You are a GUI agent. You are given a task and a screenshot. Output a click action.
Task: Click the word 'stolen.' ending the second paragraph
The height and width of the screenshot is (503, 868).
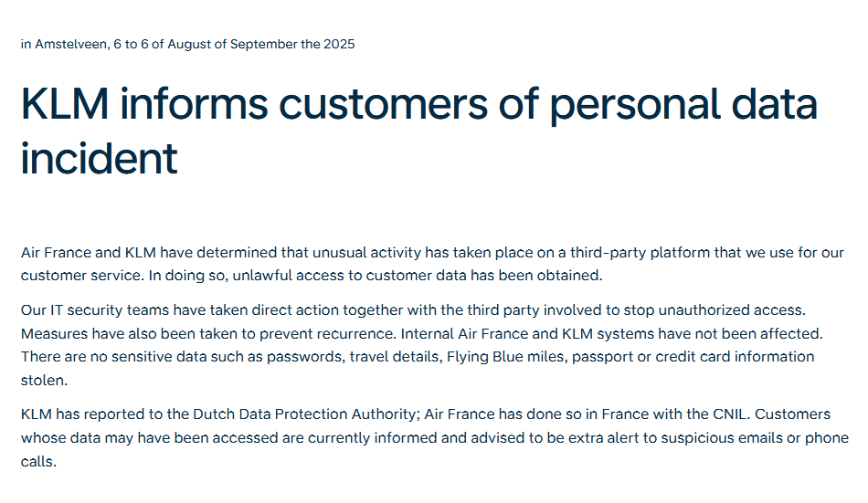coord(44,380)
